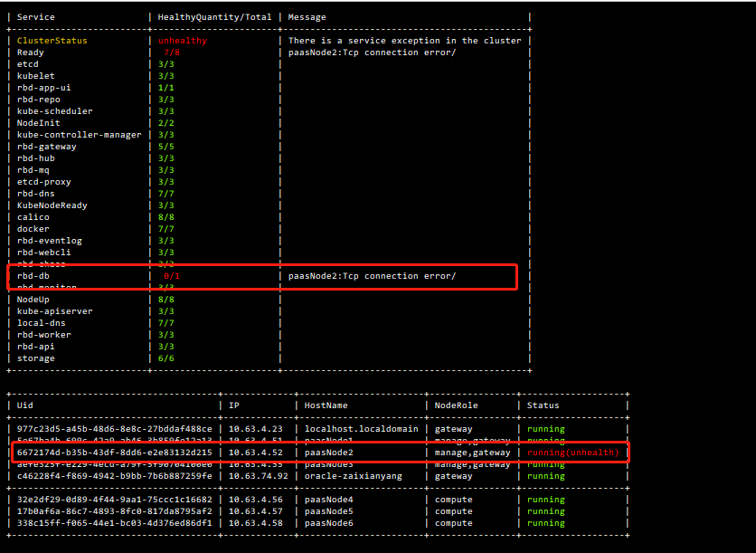
Task: Click the HealthyQuantity/Total column header
Action: pos(214,17)
